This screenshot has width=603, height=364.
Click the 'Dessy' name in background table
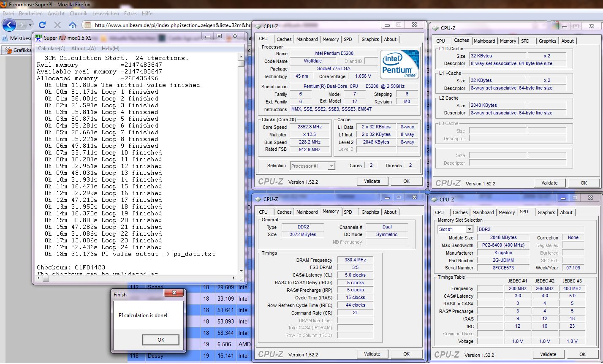(155, 356)
